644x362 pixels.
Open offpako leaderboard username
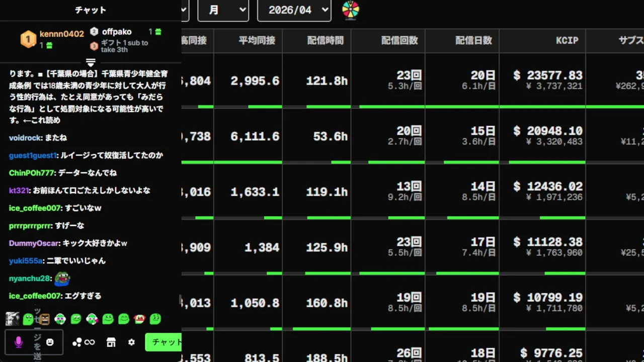[x=117, y=32]
